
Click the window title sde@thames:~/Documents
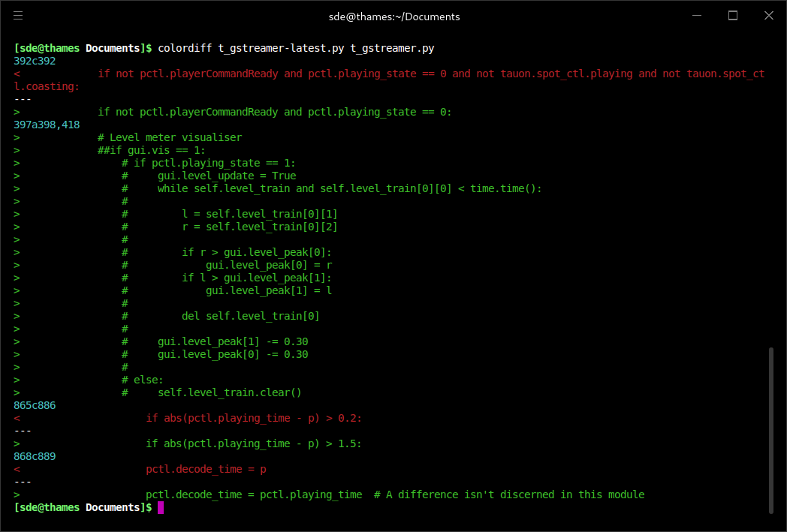(394, 17)
